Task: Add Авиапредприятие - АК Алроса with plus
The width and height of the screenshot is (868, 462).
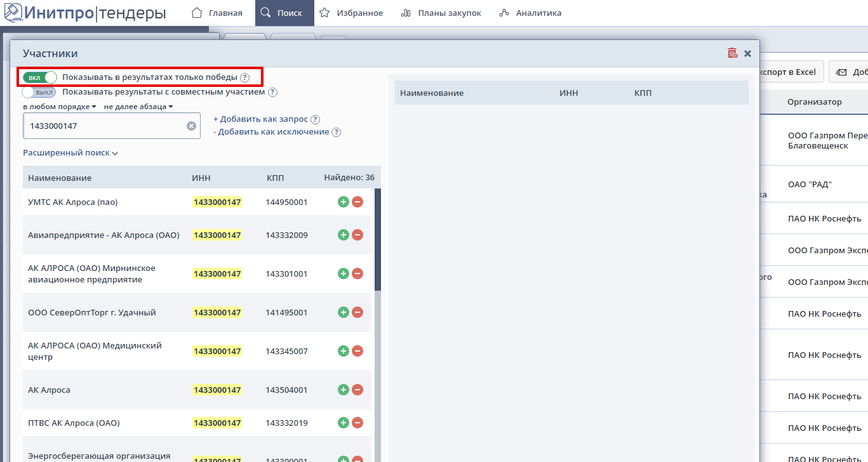Action: (344, 235)
